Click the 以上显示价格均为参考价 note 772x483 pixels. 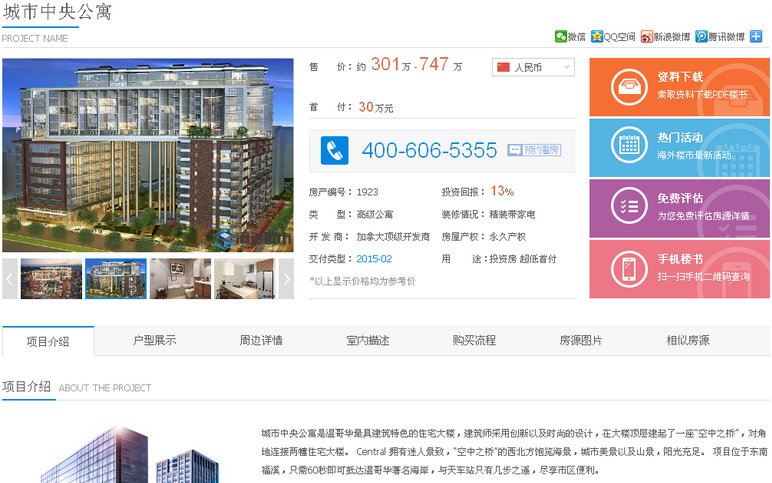pos(362,281)
